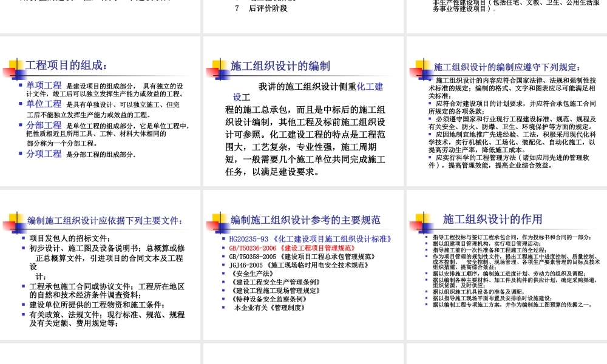Click the bullet starting 应实行科学的工程管理方法

pos(509,161)
